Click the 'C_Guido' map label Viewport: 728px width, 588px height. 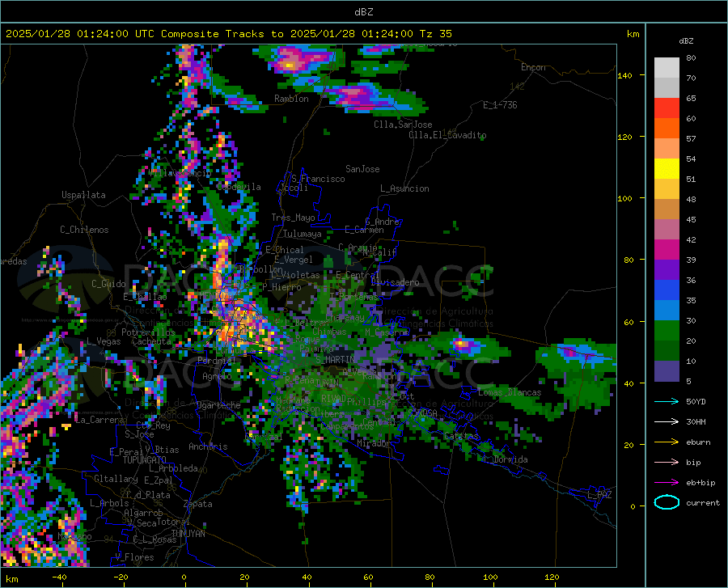(108, 284)
